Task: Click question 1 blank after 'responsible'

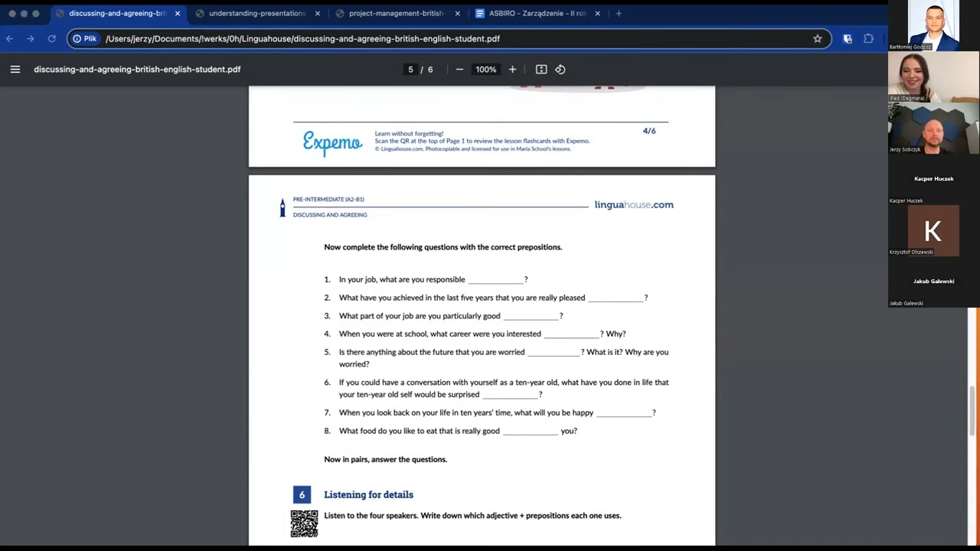Action: (495, 281)
